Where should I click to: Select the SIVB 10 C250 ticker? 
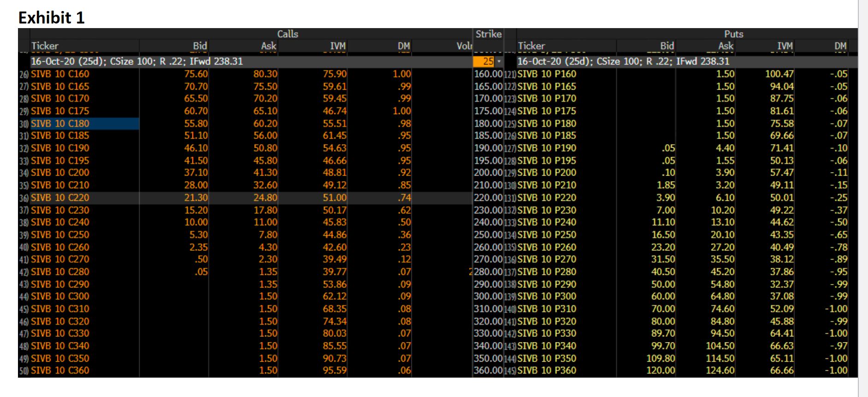60,234
